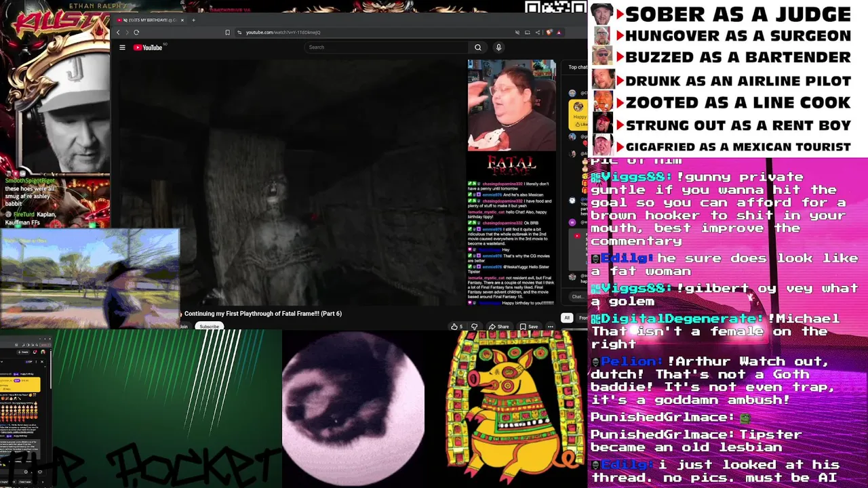Activate voice search microphone icon

coord(498,47)
